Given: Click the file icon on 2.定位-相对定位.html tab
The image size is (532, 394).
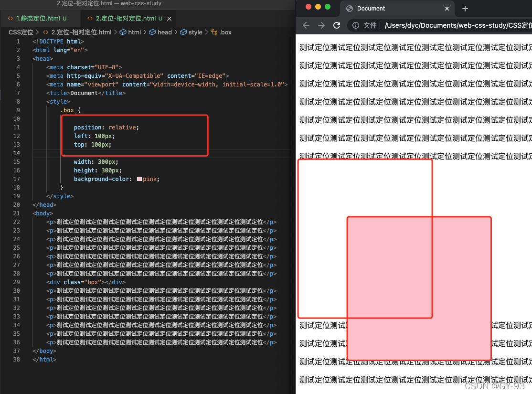Looking at the screenshot, I should (x=90, y=18).
